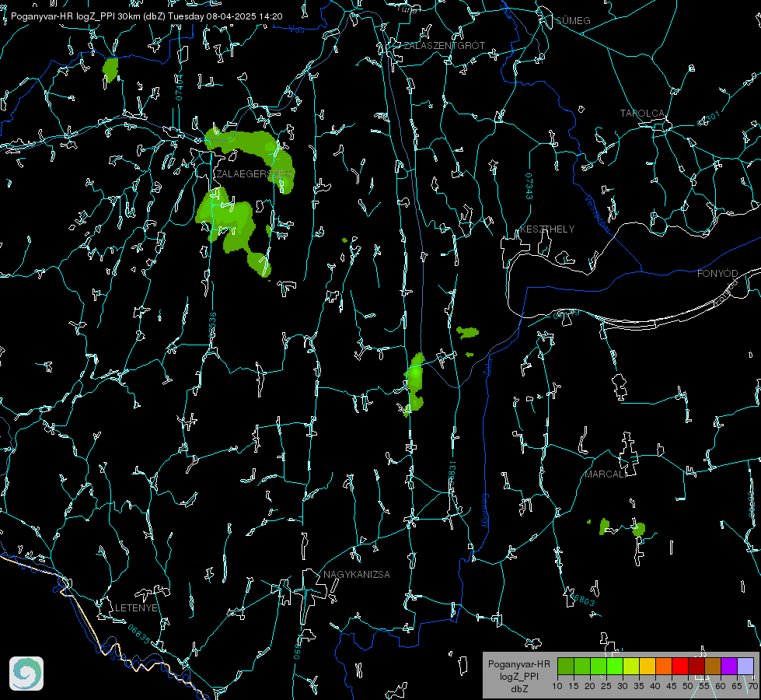Screen dimensions: 761x700
Task: Click the swirl logo icon in the corner
Action: tap(26, 674)
